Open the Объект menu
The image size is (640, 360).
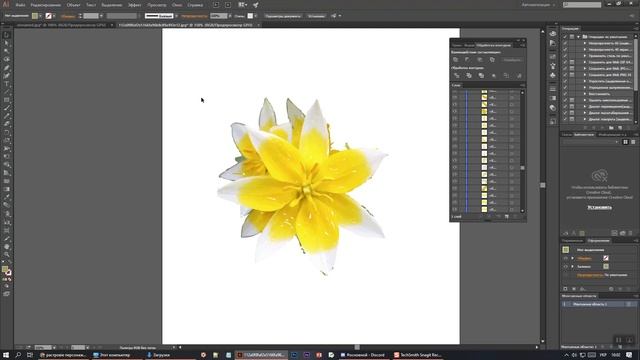73,5
